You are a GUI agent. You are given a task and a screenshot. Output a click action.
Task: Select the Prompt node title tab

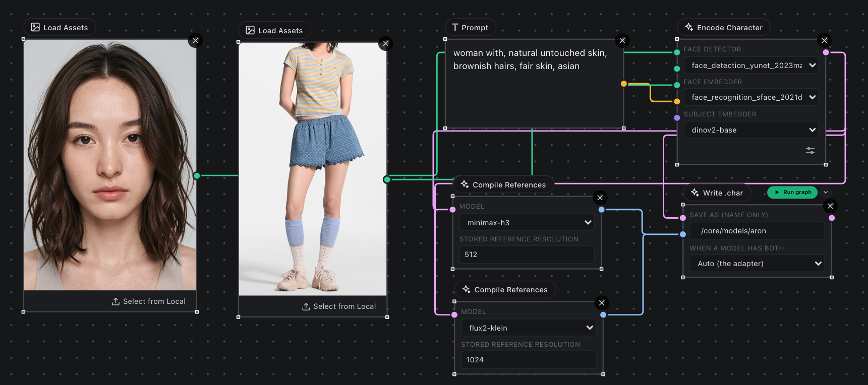tap(470, 27)
